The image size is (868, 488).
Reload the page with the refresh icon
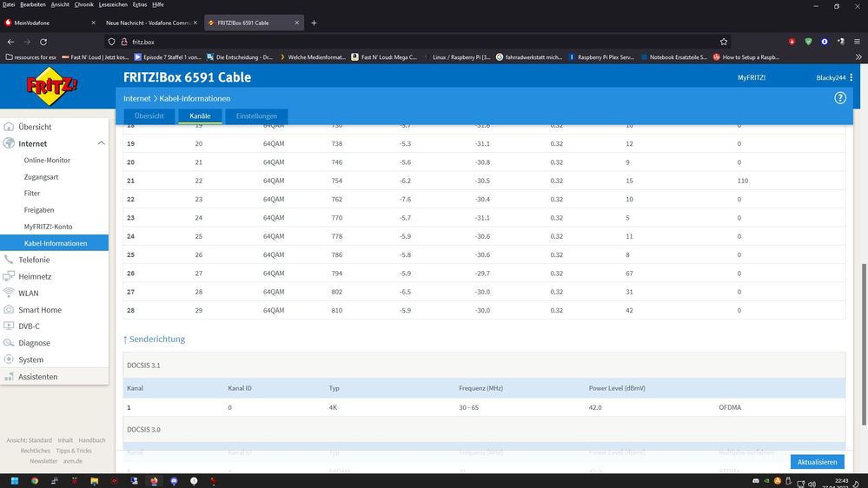43,42
